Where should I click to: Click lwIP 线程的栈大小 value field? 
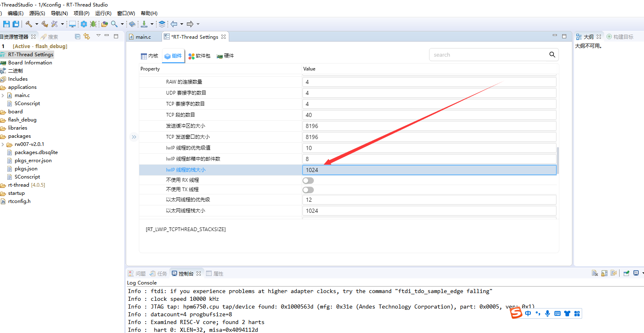tap(429, 170)
